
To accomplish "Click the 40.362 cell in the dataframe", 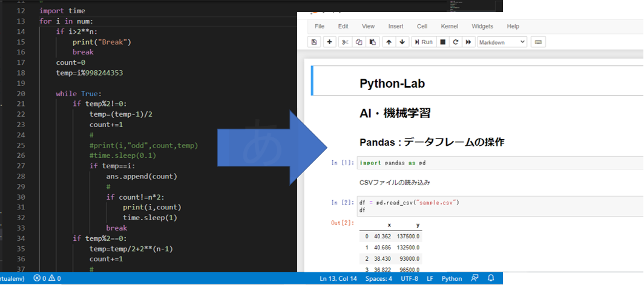I will (382, 237).
